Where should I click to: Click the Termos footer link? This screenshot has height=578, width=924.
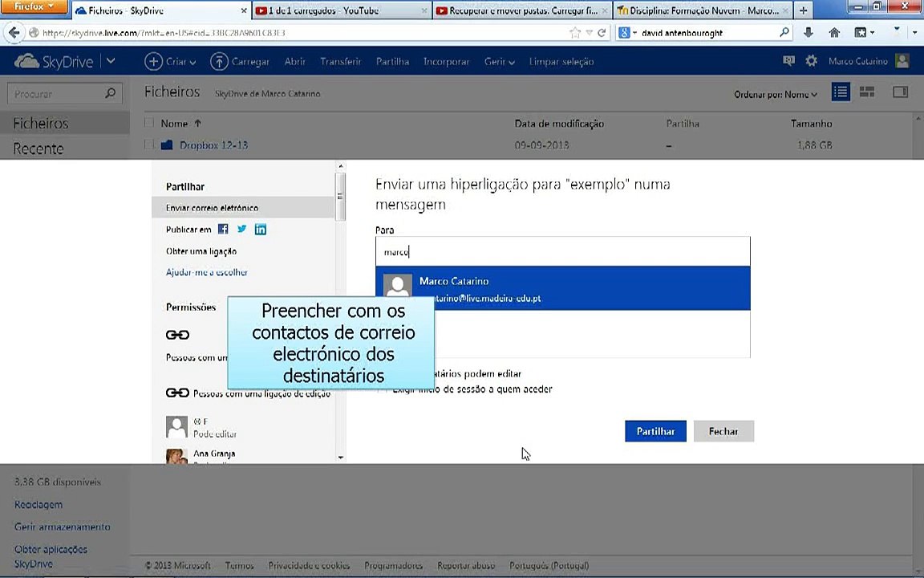tap(239, 565)
